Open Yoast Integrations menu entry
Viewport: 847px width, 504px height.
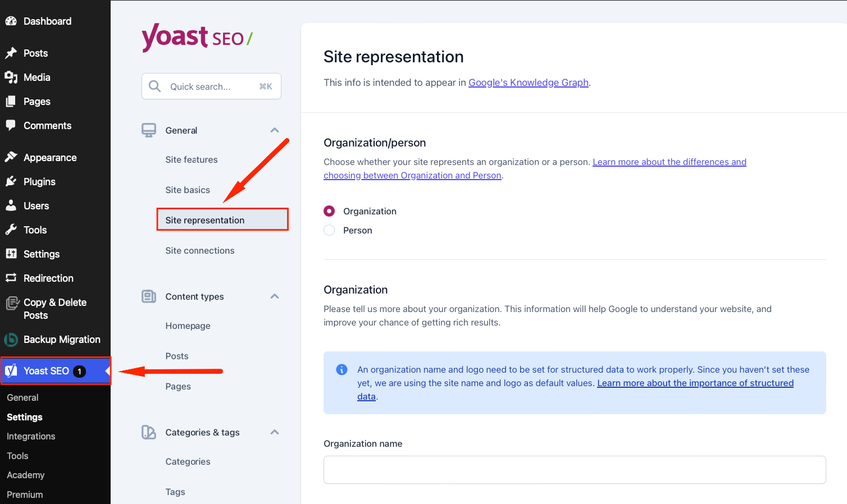click(x=31, y=436)
